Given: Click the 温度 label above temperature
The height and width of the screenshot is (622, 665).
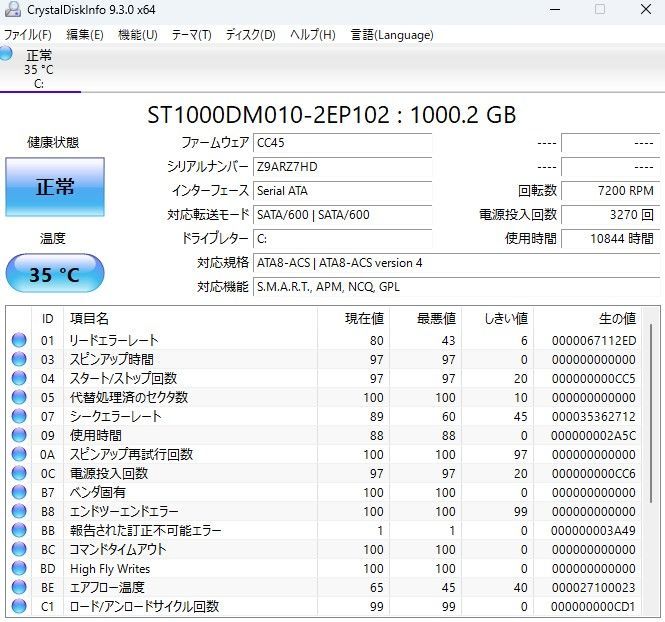Looking at the screenshot, I should 53,238.
